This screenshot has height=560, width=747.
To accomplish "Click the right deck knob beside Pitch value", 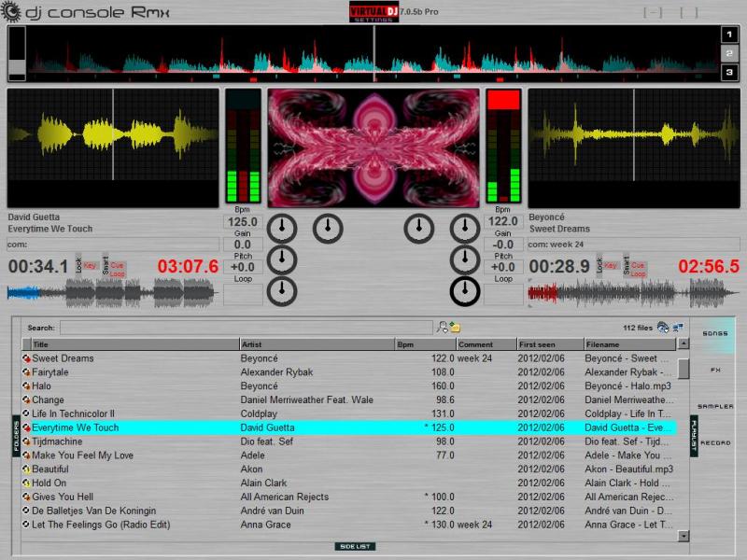I will tap(464, 260).
